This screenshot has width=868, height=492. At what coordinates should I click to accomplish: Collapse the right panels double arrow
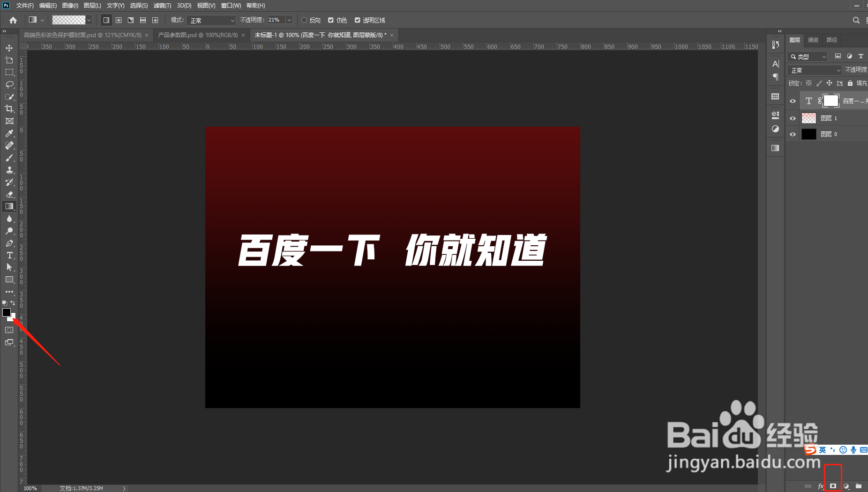click(x=779, y=31)
